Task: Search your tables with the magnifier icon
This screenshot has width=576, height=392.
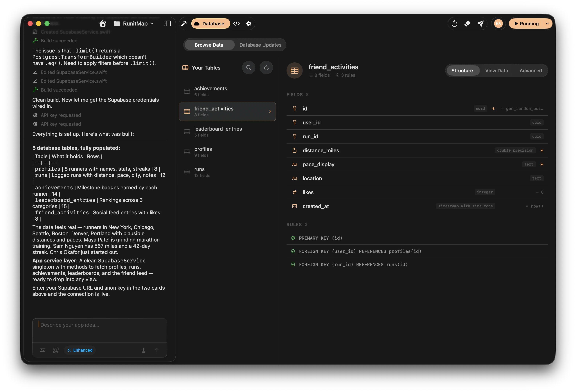Action: (x=249, y=67)
